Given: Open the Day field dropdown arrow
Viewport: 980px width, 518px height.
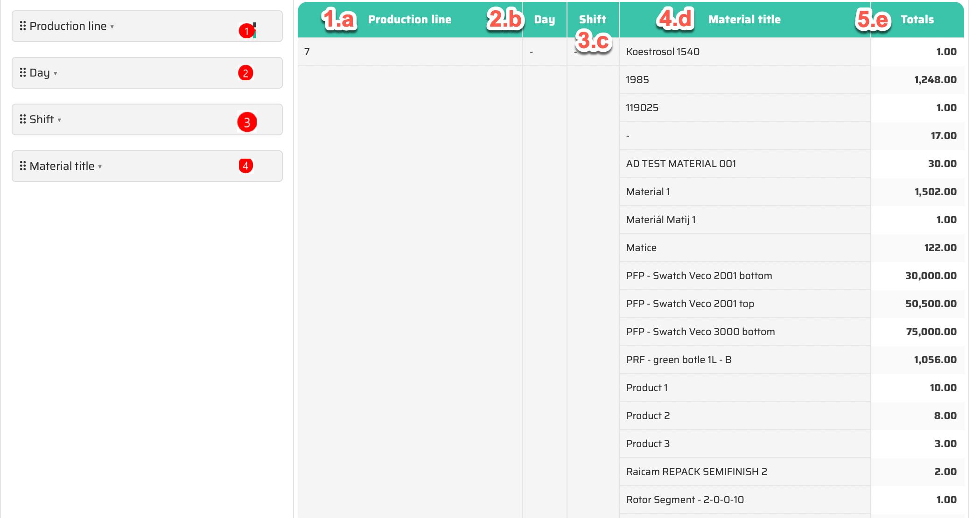Looking at the screenshot, I should 55,74.
